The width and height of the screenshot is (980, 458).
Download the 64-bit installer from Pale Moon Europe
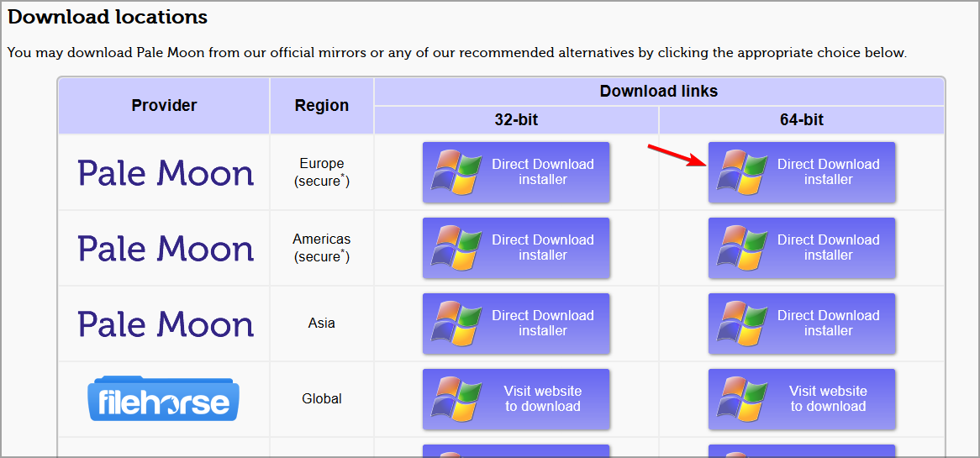[801, 171]
